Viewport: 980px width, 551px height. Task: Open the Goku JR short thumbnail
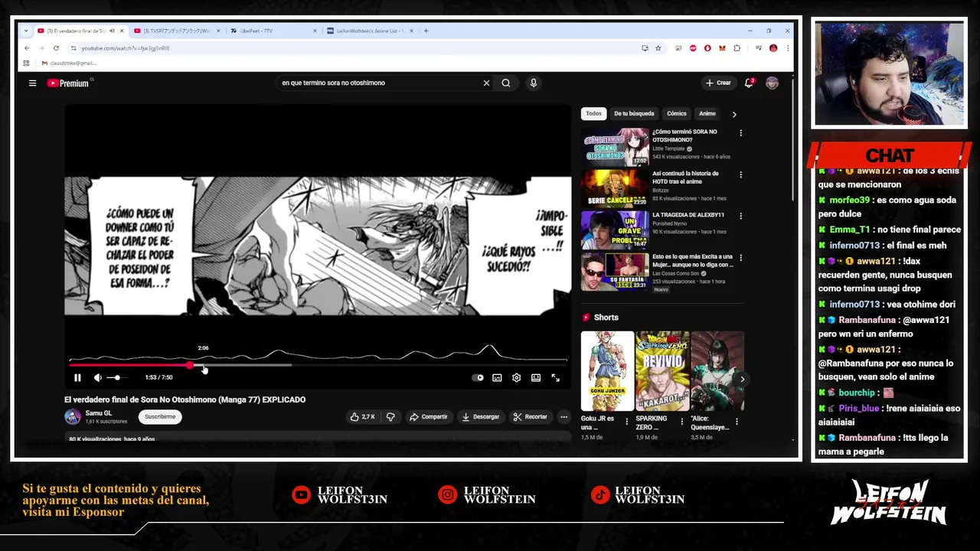(x=607, y=371)
